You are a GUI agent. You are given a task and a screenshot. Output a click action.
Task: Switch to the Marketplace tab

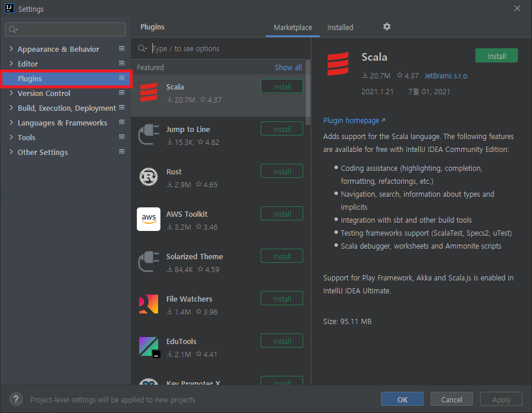(293, 28)
